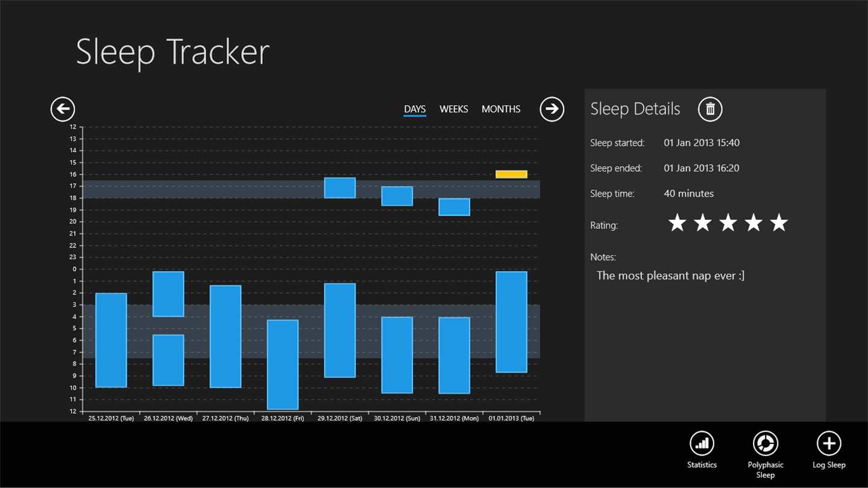Switch to the MONTHS view
This screenshot has height=488, width=868.
(x=501, y=109)
